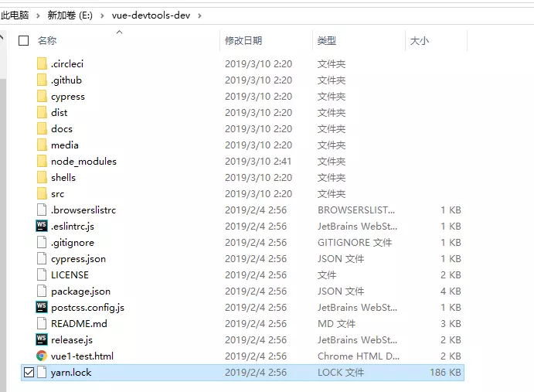Select the cypress.json file name
534x392 pixels.
78,259
